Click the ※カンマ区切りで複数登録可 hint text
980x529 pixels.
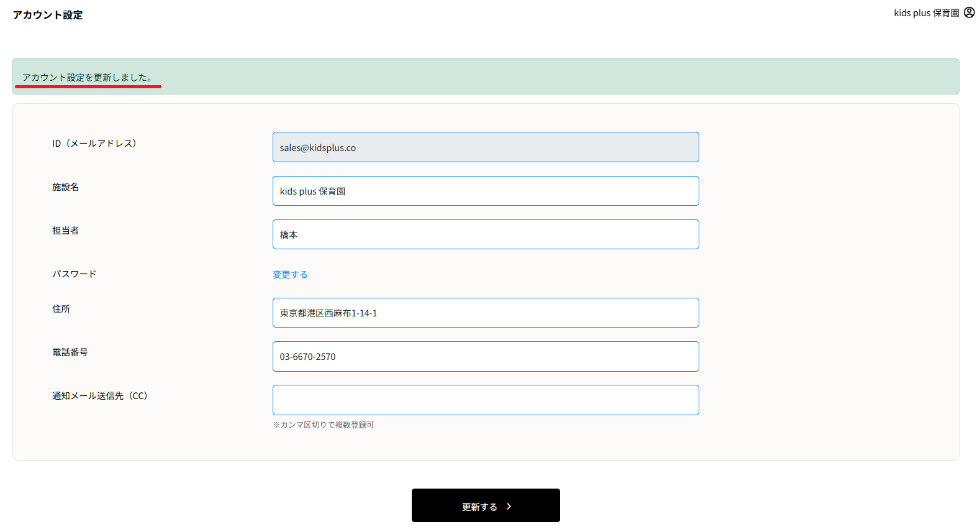(323, 425)
